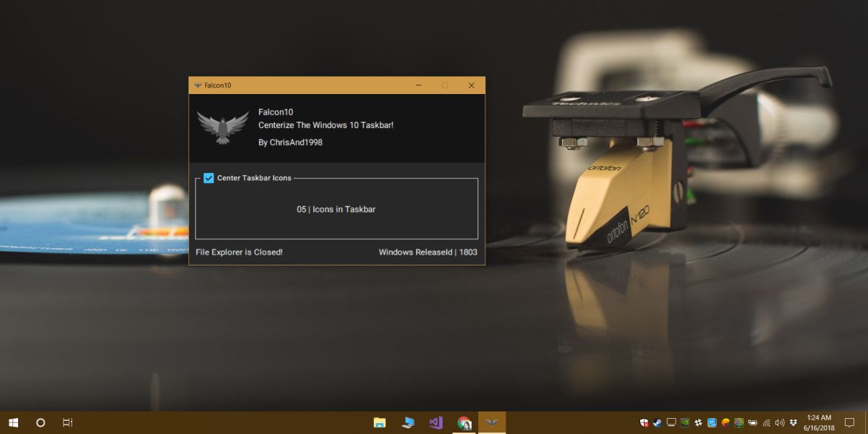This screenshot has width=868, height=434.
Task: Click the clock showing 1:24 AM
Action: click(820, 422)
